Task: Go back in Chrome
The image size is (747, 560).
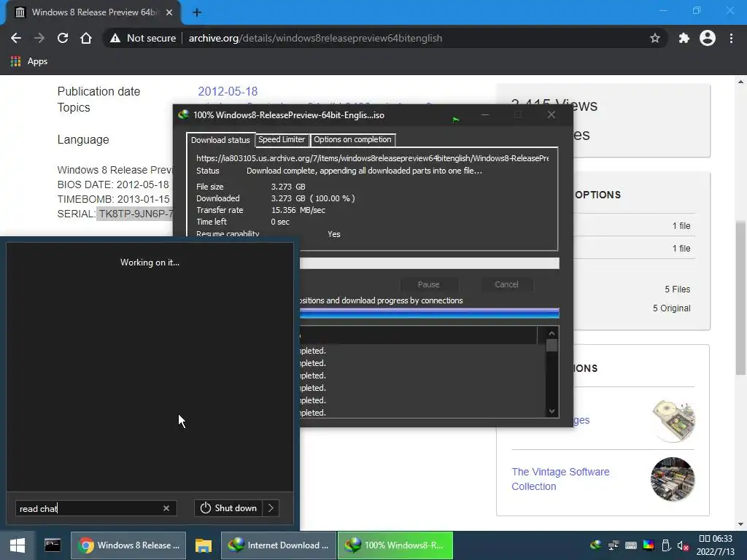Action: (x=16, y=38)
